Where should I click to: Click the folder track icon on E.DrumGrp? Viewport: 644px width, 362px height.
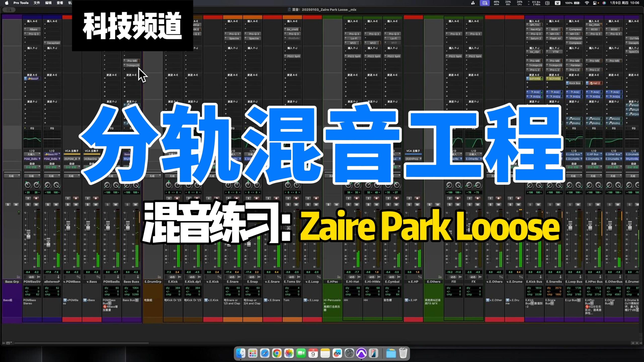click(159, 277)
